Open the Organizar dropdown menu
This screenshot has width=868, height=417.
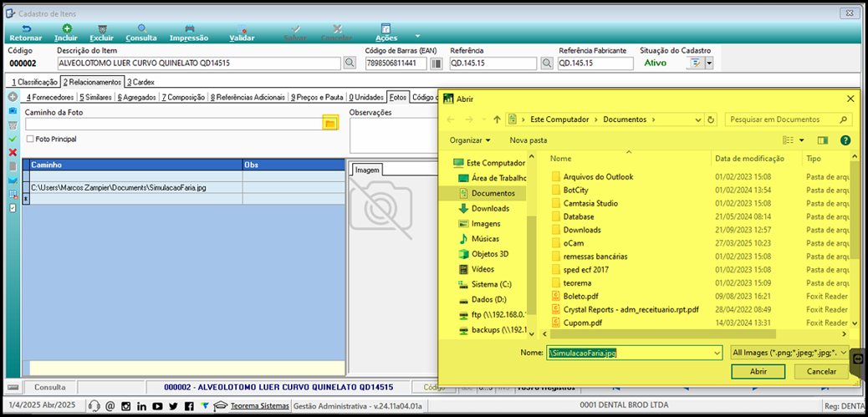(x=469, y=140)
